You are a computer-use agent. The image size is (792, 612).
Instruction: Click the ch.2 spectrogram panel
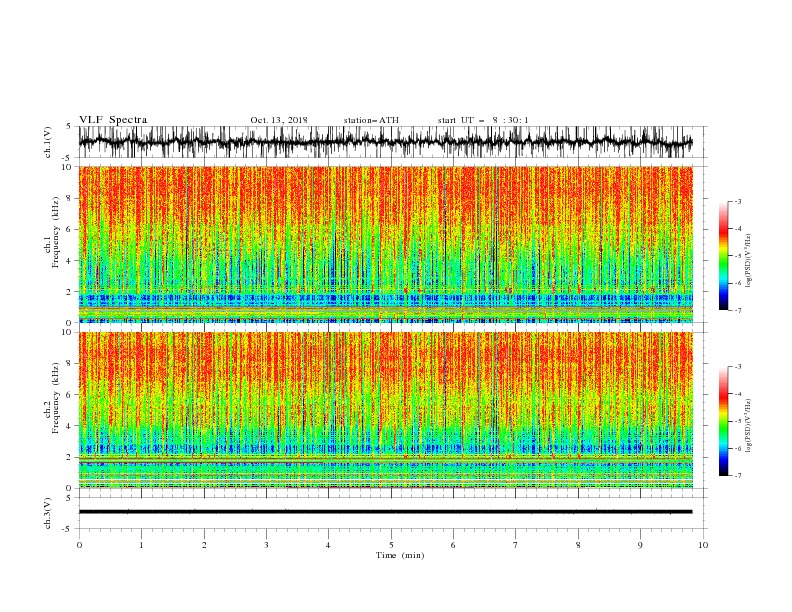click(385, 410)
